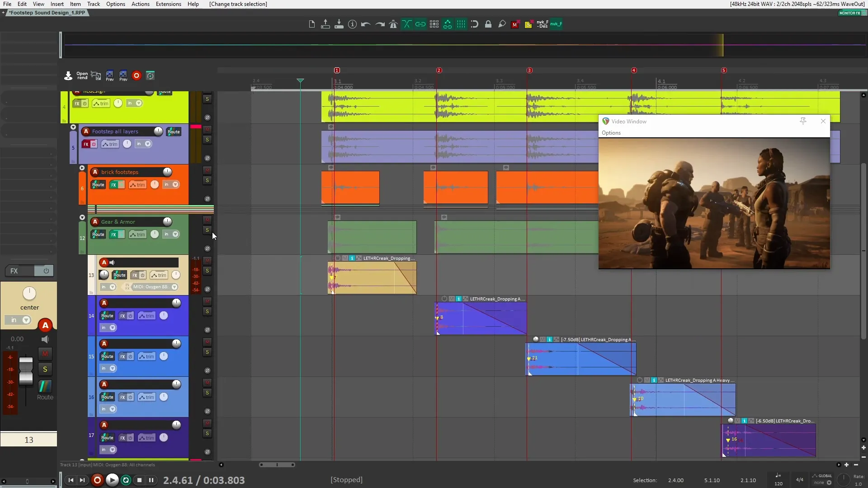Image resolution: width=868 pixels, height=488 pixels.
Task: Toggle locking padlock icon
Action: tap(488, 24)
